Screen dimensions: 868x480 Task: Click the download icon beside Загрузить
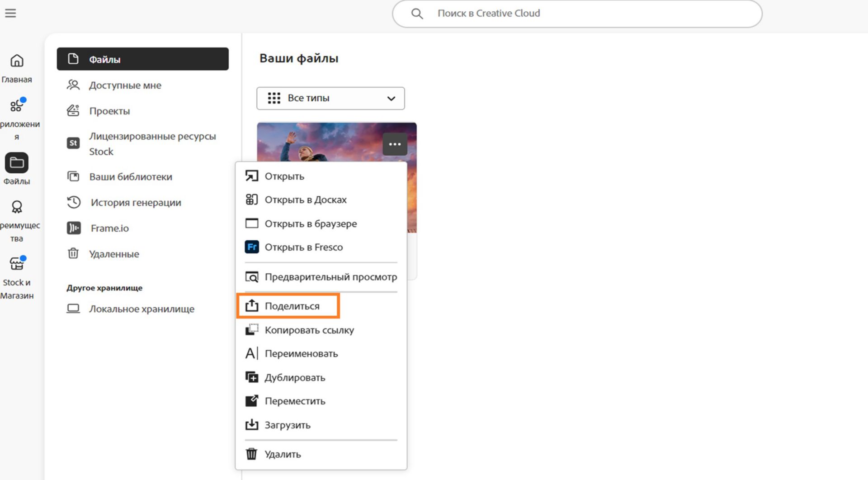tap(252, 424)
